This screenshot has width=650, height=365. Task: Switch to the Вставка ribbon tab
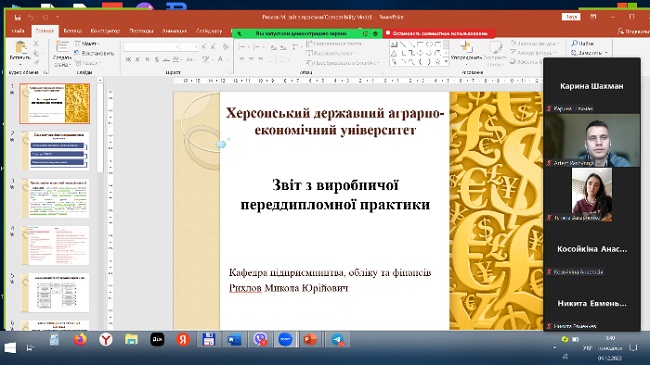click(x=72, y=31)
